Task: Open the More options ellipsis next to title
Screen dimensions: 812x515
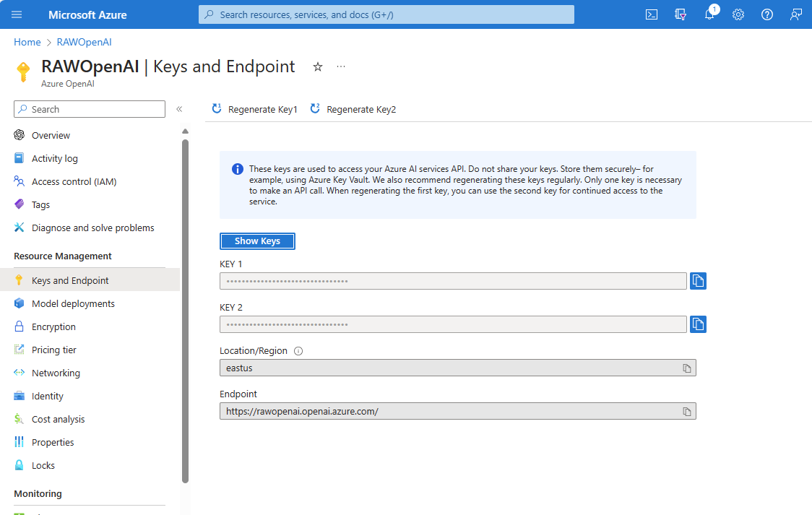Action: (x=341, y=66)
